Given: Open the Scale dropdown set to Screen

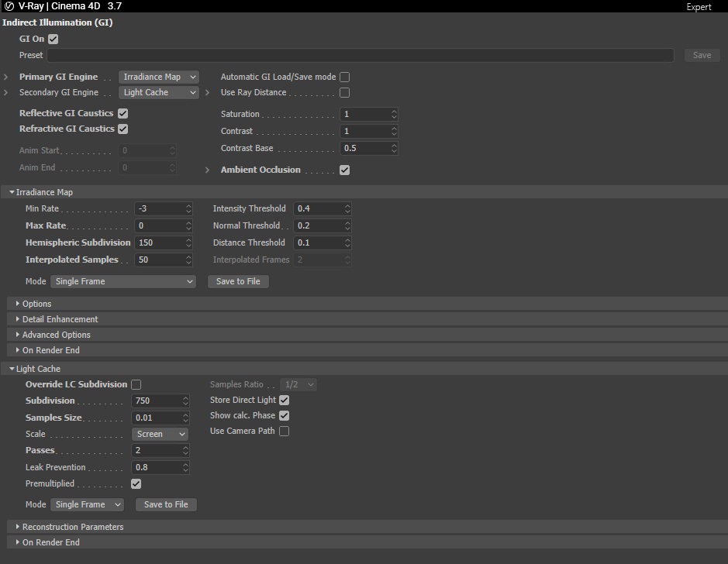Looking at the screenshot, I should [x=160, y=434].
